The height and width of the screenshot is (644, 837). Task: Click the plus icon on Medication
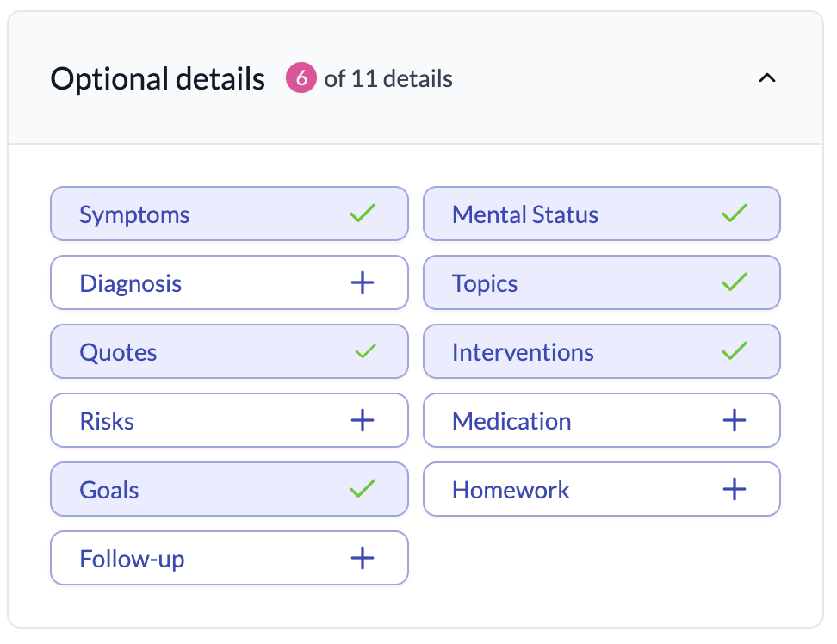tap(735, 420)
